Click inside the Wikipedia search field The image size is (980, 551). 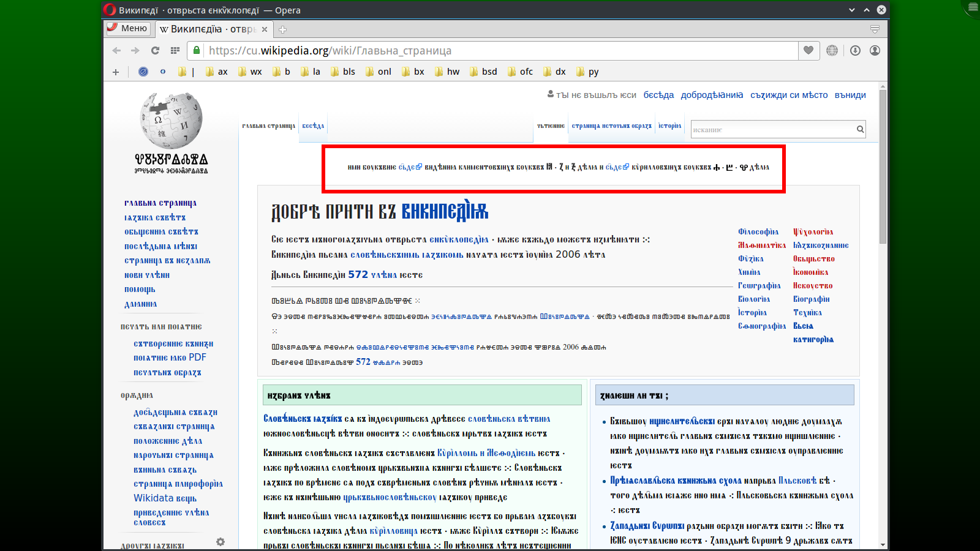pos(772,130)
